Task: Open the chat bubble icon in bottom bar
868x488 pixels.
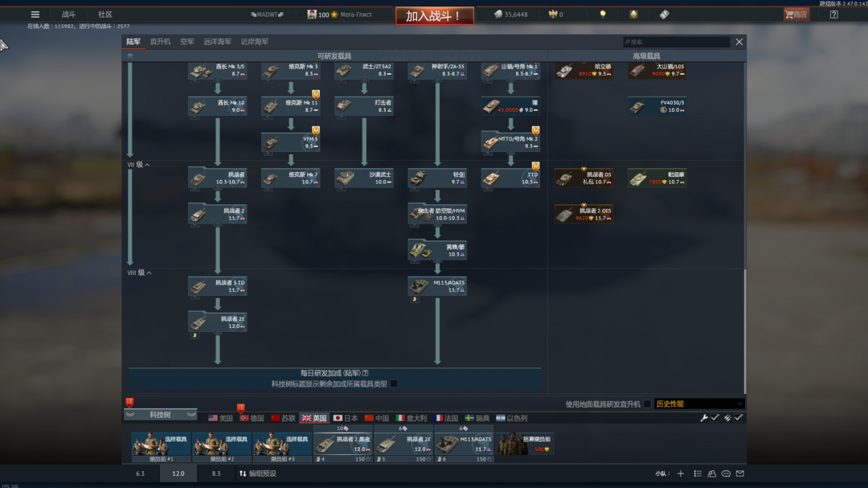Action: (x=726, y=474)
